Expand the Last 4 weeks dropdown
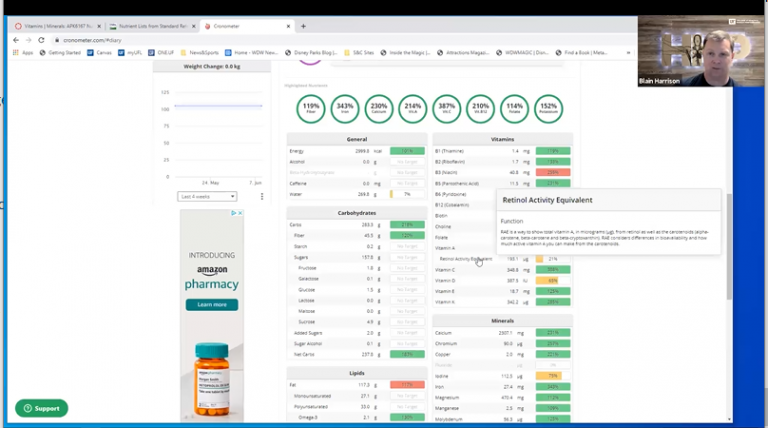This screenshot has height=428, width=768. coord(207,197)
